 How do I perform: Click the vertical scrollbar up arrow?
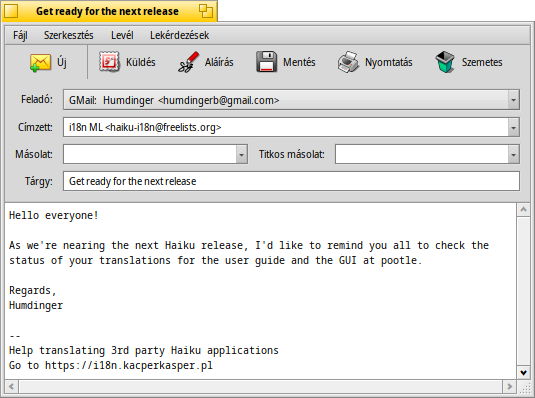[x=523, y=210]
